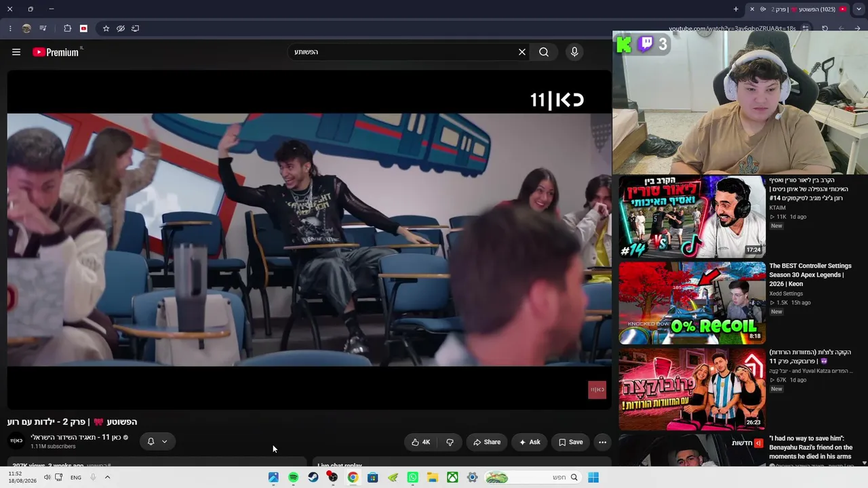The height and width of the screenshot is (488, 868).
Task: Open Windows Settings gear in taskbar
Action: click(x=472, y=477)
